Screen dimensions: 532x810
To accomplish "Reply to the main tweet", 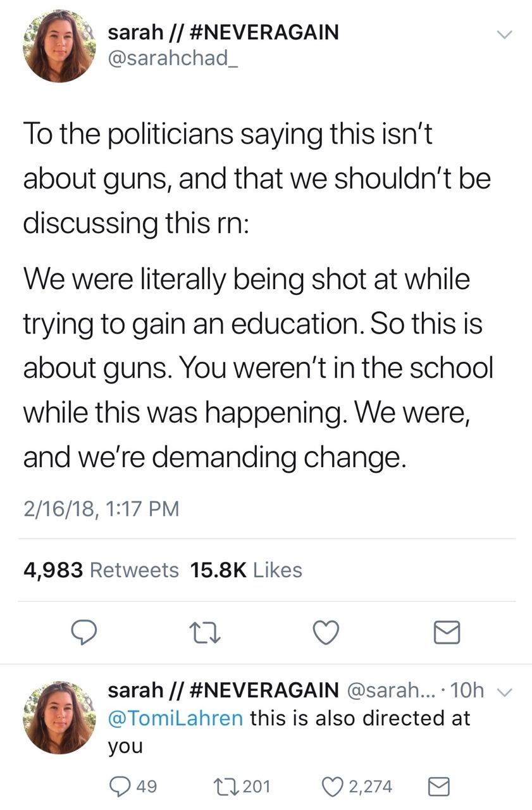I will 82,632.
